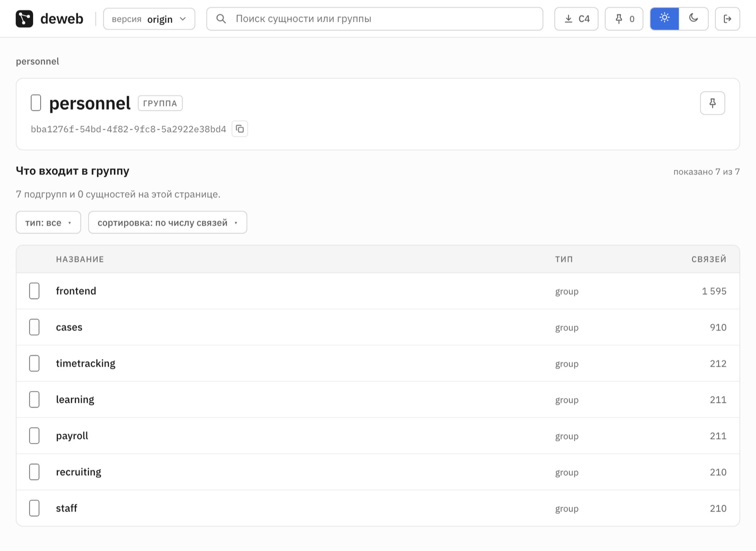
Task: Click the СВЯЗЕЙ column header
Action: (709, 259)
